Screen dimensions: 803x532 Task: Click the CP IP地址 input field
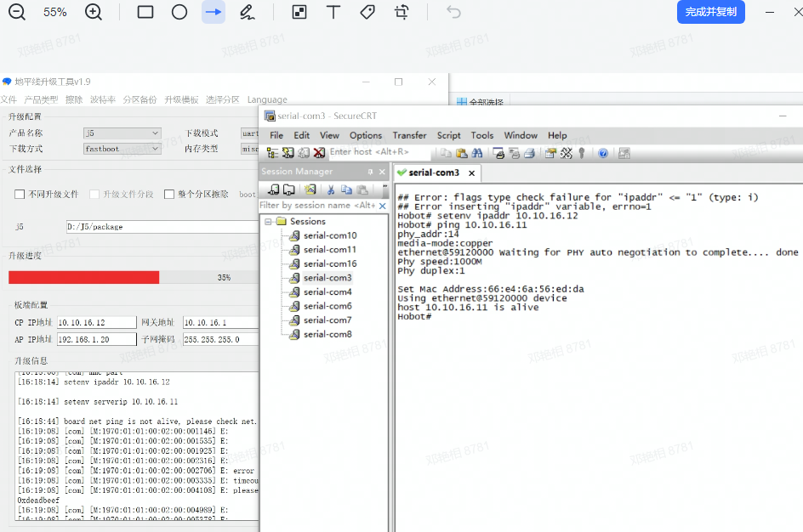(96, 323)
